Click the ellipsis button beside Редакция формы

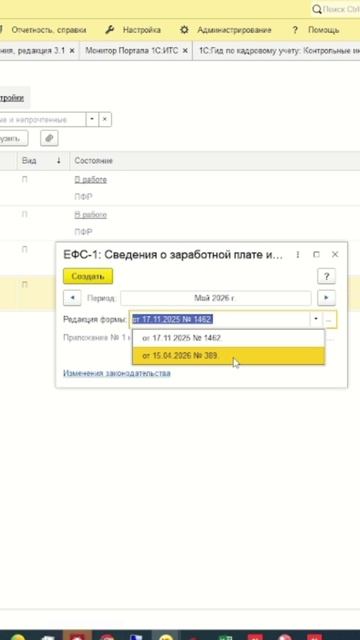click(x=330, y=320)
